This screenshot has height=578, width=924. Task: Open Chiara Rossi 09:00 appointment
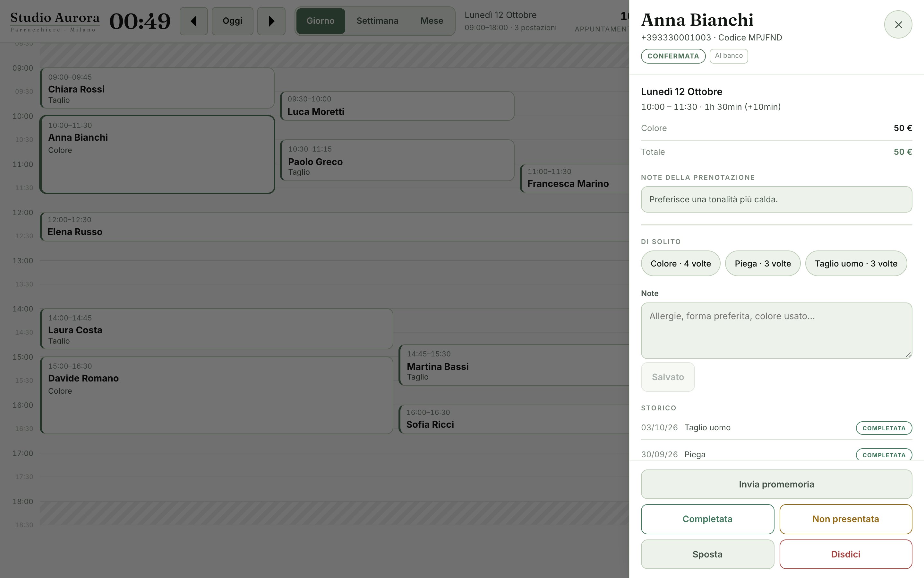pyautogui.click(x=157, y=88)
